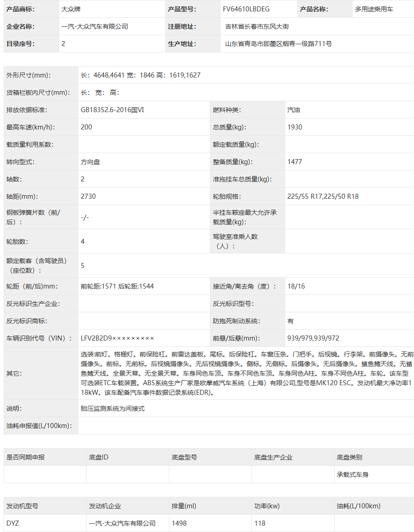
Task: Click curb weight value 1477
Action: pyautogui.click(x=295, y=162)
